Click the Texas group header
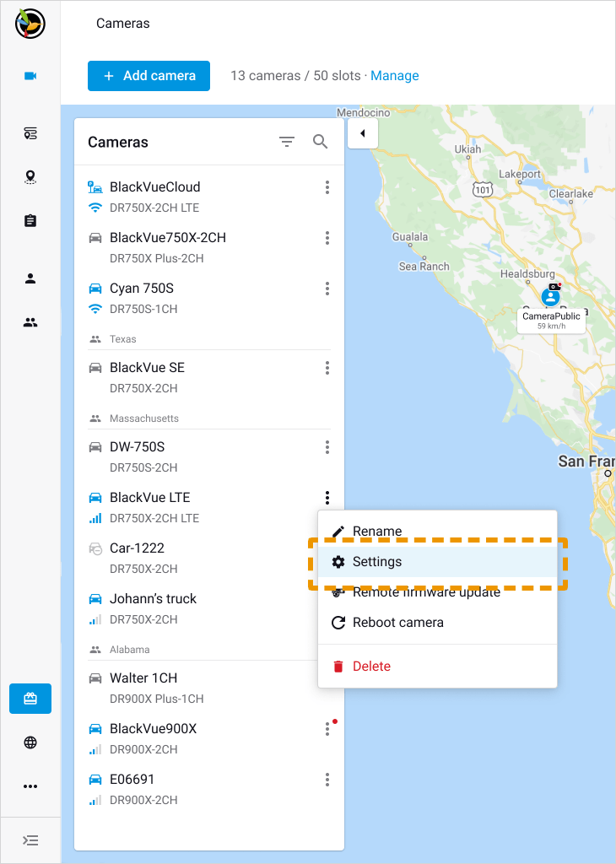The width and height of the screenshot is (616, 864). pos(208,339)
